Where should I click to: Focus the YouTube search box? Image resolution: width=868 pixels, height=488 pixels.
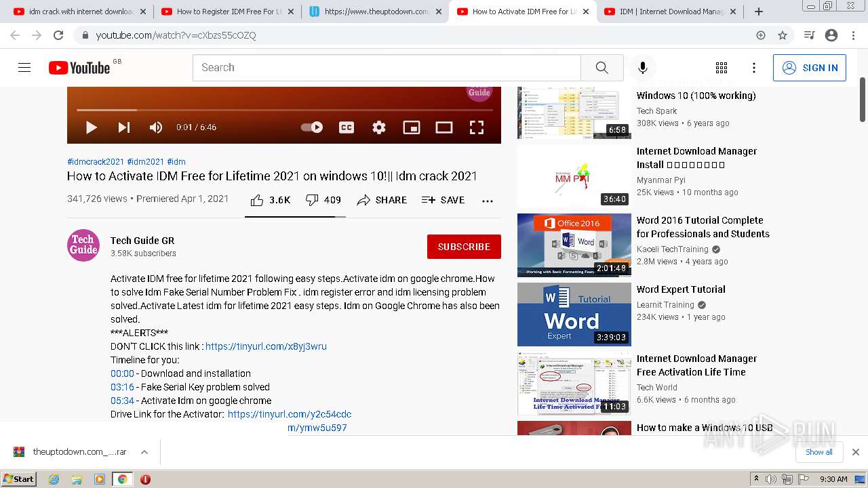point(387,68)
